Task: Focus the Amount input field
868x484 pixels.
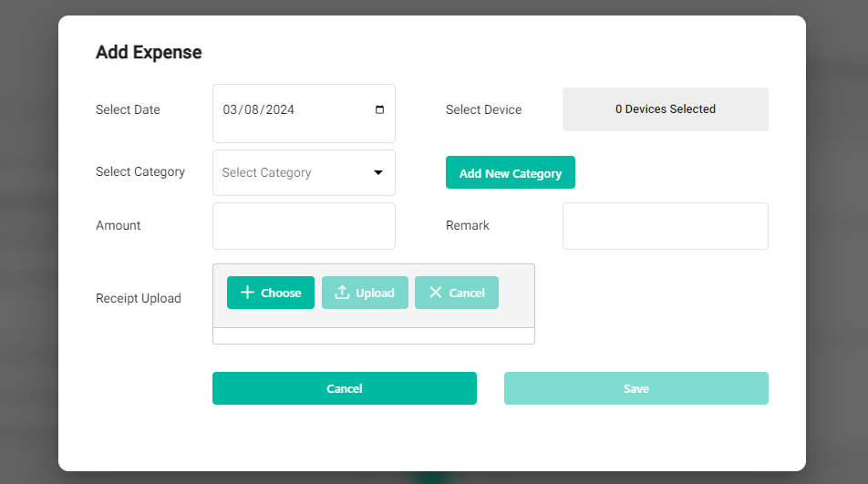Action: [x=304, y=226]
